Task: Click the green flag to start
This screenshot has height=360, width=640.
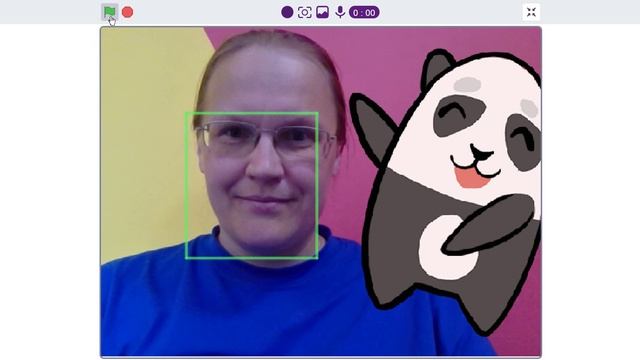Action: pos(109,12)
